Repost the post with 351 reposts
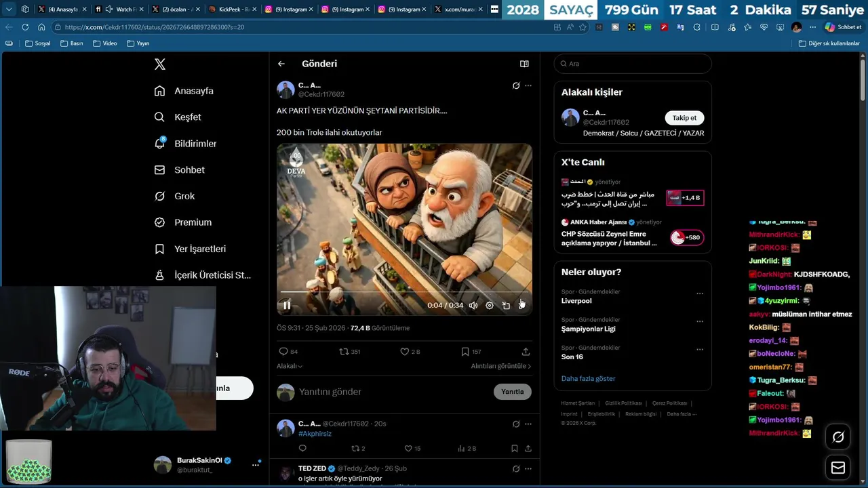The width and height of the screenshot is (868, 488). point(349,352)
